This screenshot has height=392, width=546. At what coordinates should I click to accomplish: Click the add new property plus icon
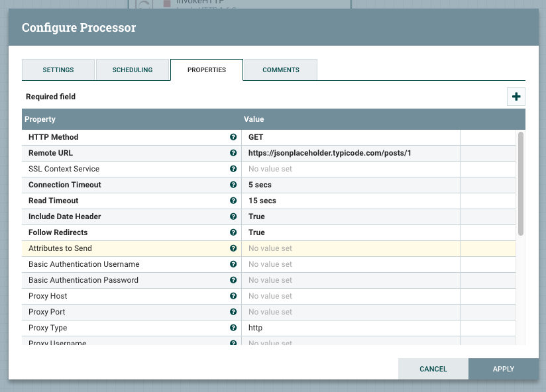click(x=516, y=97)
